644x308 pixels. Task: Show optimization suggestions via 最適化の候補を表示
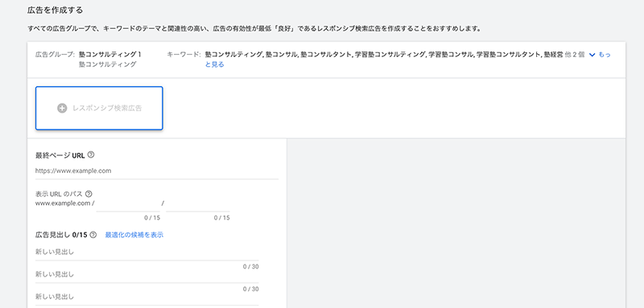(134, 235)
